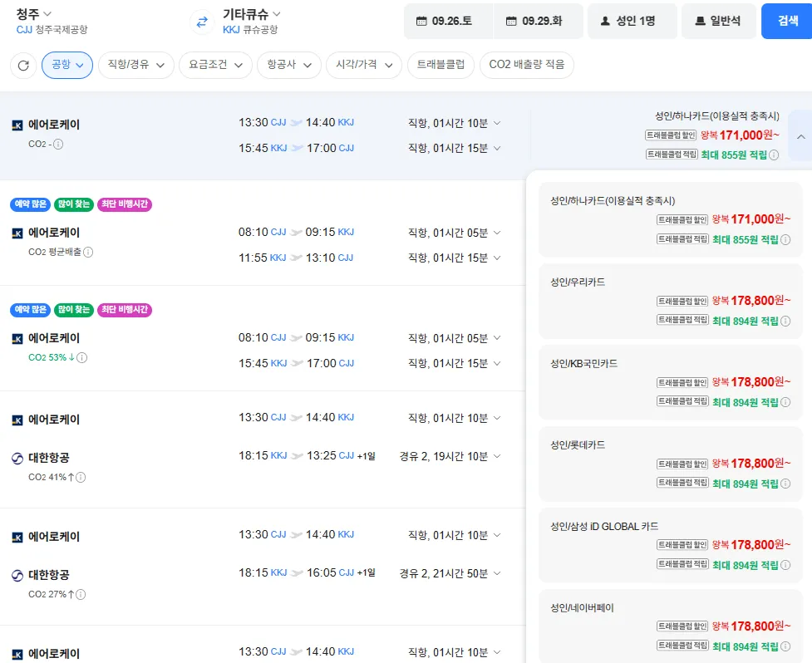Viewport: 812px width, 663px height.
Task: Select 성인/삼성 iD GLOBAL 카드 fare
Action: [x=670, y=545]
